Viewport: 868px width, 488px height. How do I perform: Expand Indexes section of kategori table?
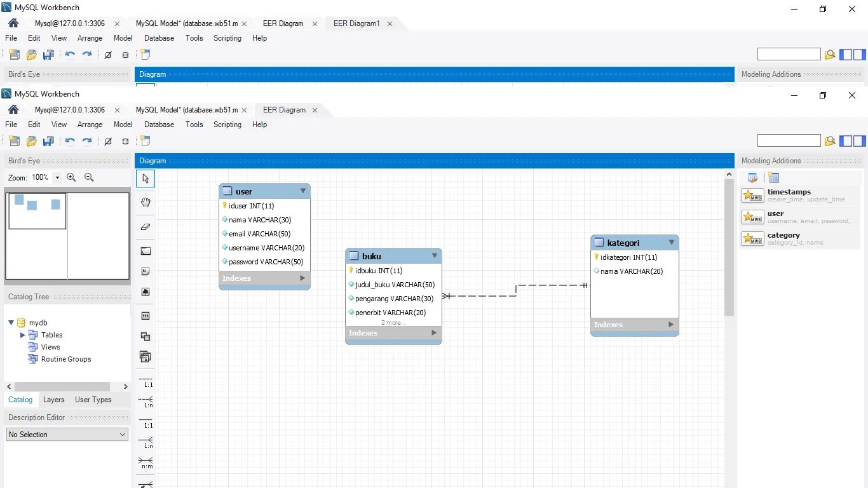point(671,325)
